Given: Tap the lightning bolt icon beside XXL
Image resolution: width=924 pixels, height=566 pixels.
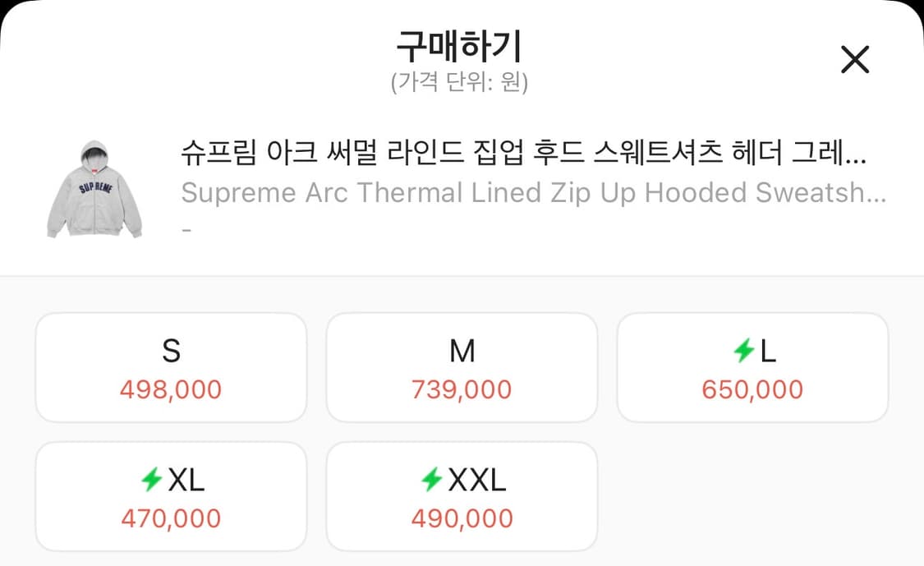Looking at the screenshot, I should pos(431,481).
